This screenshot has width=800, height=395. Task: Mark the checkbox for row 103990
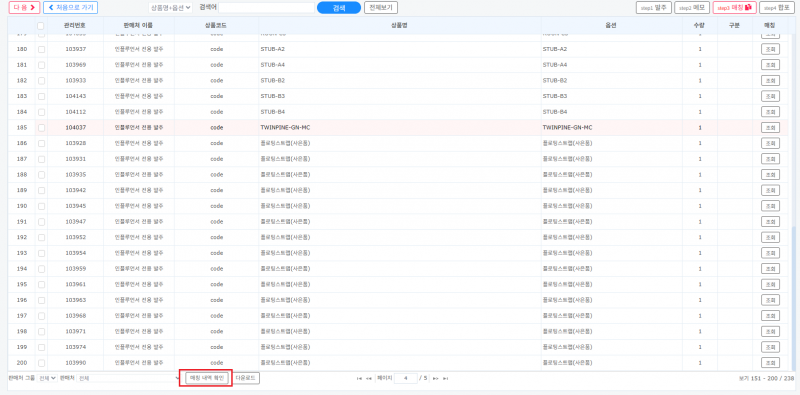tap(41, 363)
